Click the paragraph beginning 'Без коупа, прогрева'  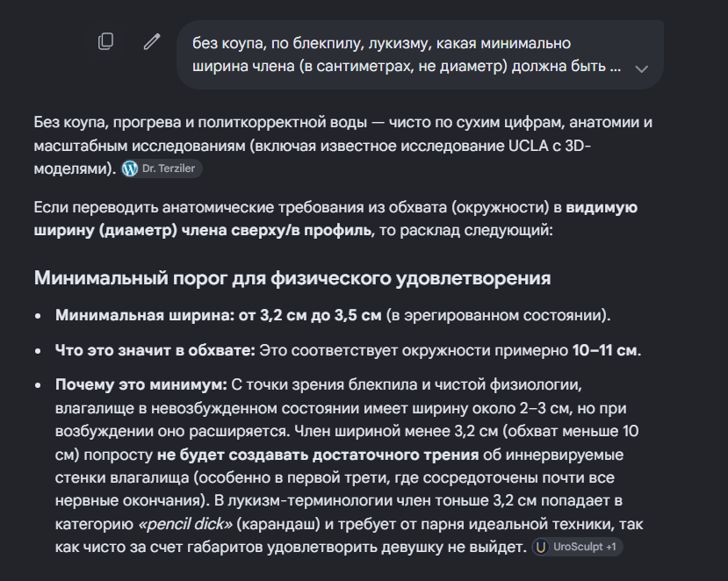pyautogui.click(x=342, y=146)
